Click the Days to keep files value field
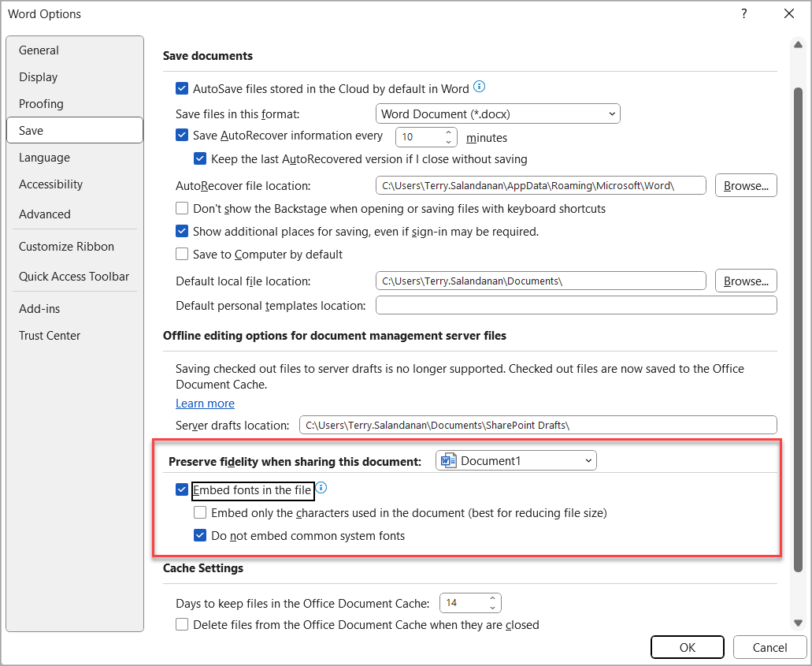Viewport: 812px width, 666px height. pyautogui.click(x=463, y=603)
